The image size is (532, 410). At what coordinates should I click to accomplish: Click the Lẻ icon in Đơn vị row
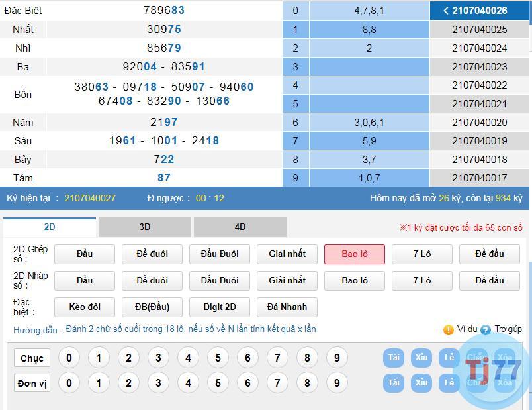coord(449,383)
